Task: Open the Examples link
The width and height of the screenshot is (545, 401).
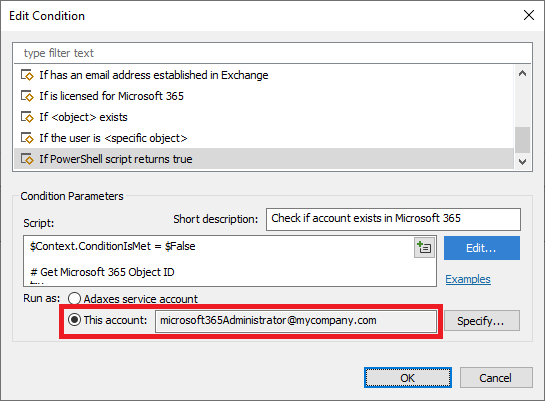Action: click(468, 279)
